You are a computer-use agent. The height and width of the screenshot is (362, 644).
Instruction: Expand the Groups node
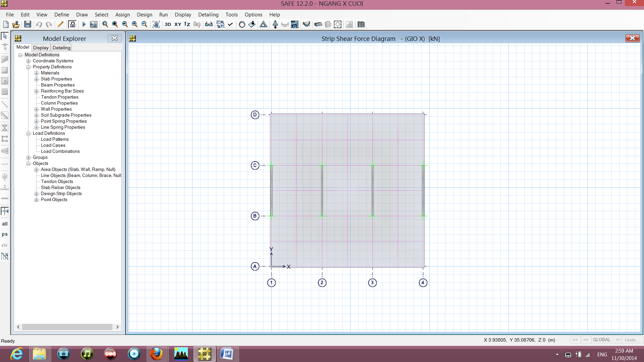pyautogui.click(x=29, y=158)
